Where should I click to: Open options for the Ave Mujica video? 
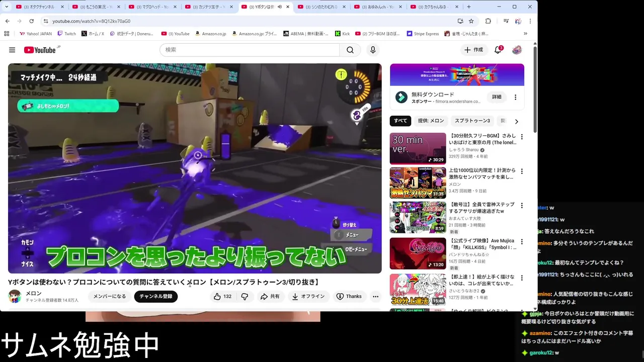(x=522, y=242)
